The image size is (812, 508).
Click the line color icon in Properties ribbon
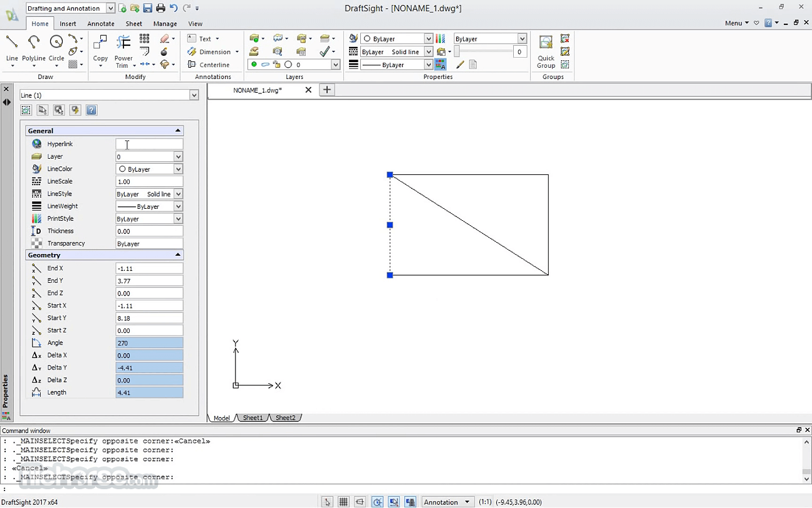(x=353, y=39)
